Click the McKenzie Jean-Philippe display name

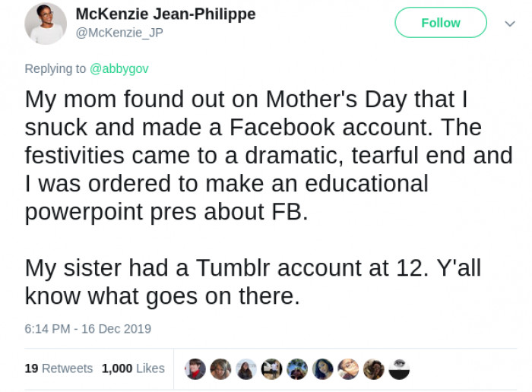point(166,14)
